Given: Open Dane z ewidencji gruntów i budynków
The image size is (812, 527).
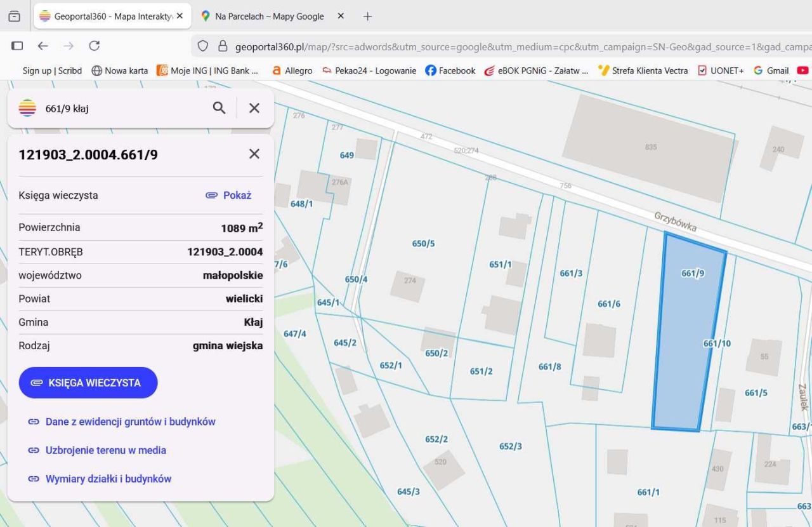Looking at the screenshot, I should pos(130,422).
